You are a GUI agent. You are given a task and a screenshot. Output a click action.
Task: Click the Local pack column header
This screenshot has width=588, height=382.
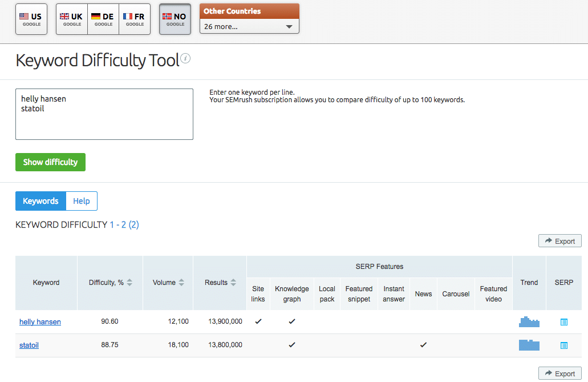327,293
